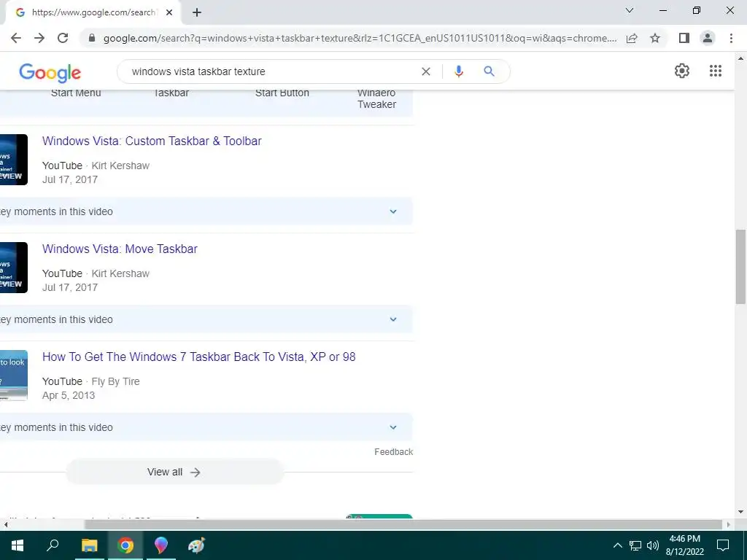The width and height of the screenshot is (747, 560).
Task: Share this page icon in address bar
Action: 632,38
